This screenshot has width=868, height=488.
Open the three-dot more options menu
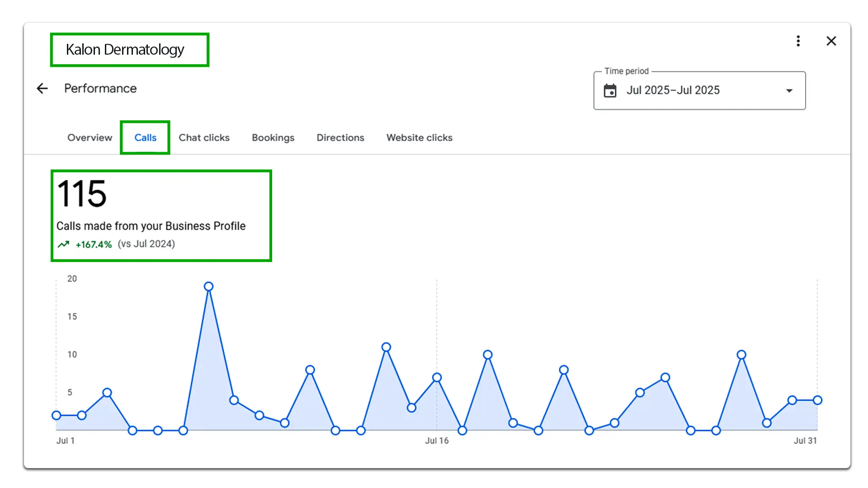[x=798, y=41]
